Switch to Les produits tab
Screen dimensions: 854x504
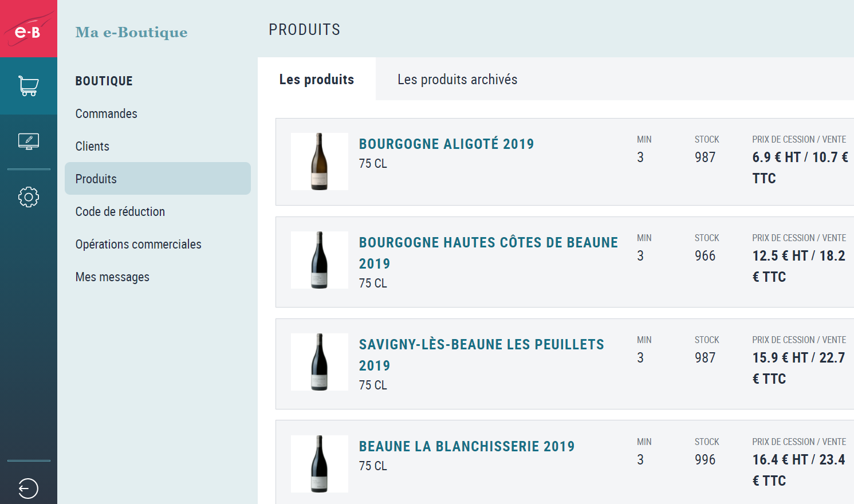click(x=317, y=79)
